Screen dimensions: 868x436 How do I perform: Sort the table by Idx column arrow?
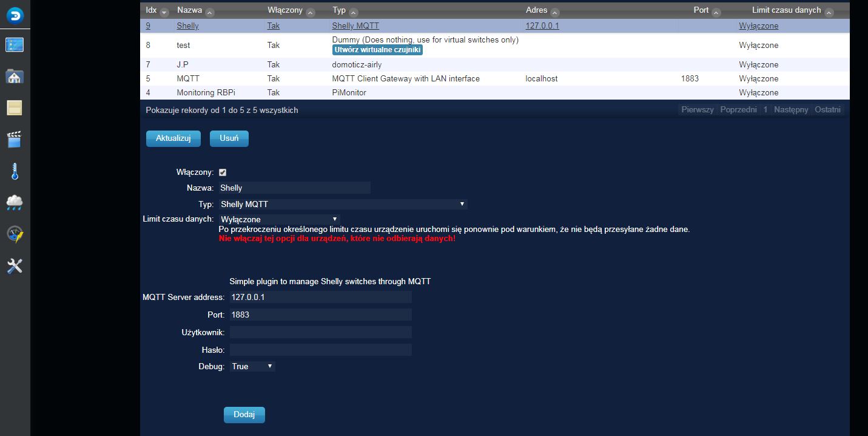(x=163, y=12)
